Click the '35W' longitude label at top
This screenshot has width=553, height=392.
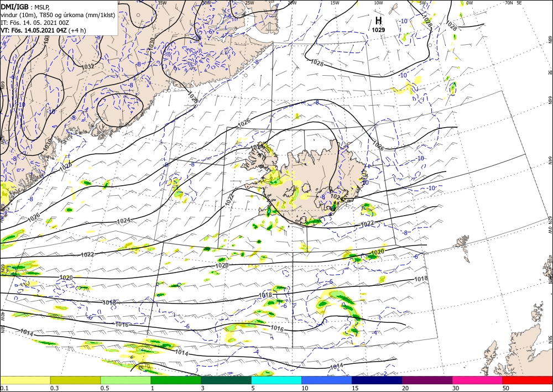[162, 3]
